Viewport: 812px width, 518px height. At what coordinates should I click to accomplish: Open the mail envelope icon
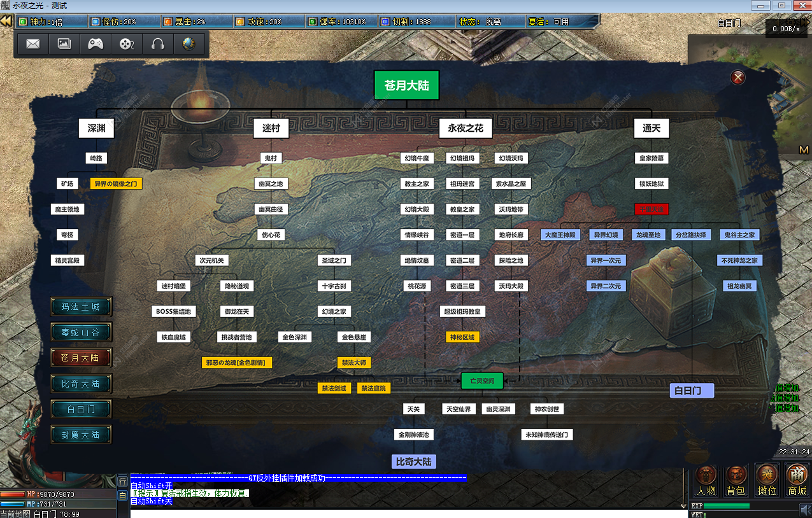[x=33, y=44]
